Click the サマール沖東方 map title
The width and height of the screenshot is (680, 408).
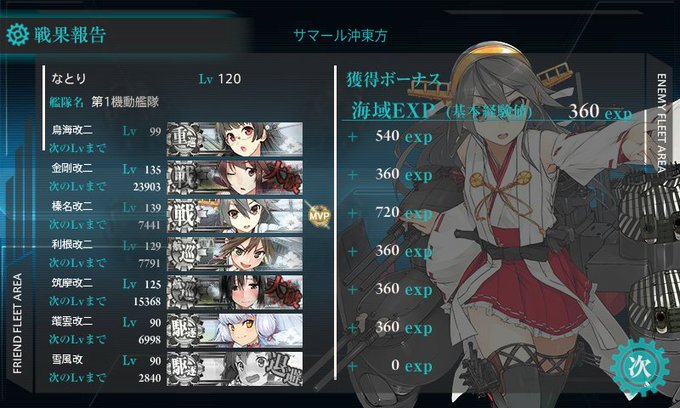coord(340,35)
